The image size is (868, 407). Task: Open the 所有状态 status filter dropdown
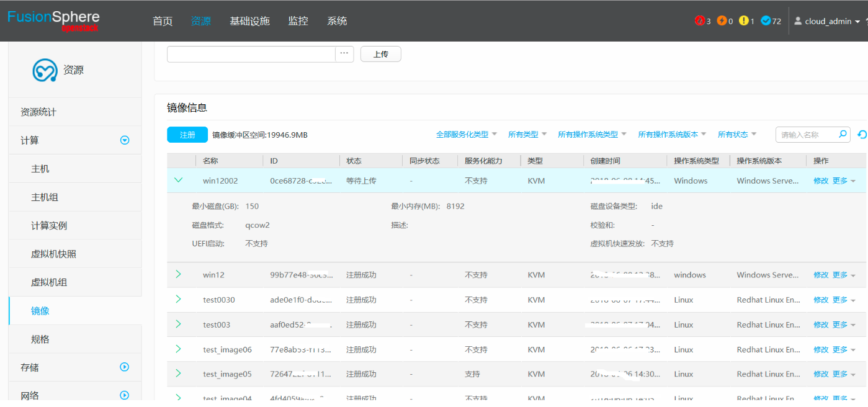point(736,134)
